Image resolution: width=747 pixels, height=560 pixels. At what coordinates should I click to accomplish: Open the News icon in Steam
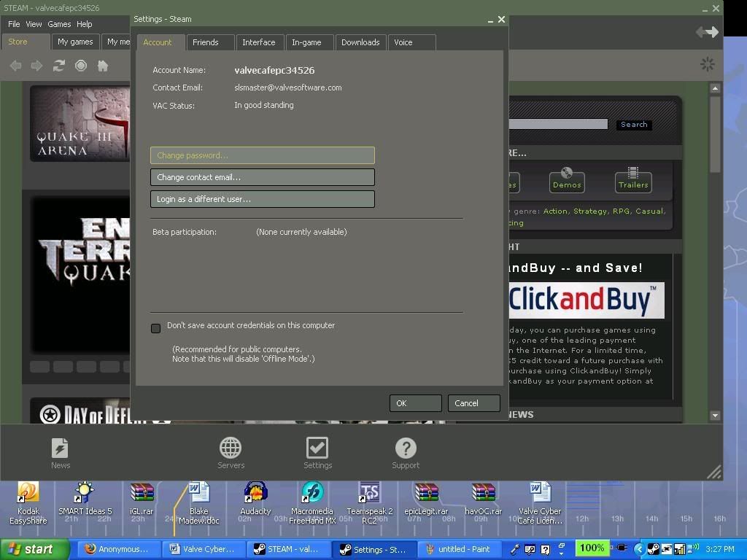(x=60, y=448)
